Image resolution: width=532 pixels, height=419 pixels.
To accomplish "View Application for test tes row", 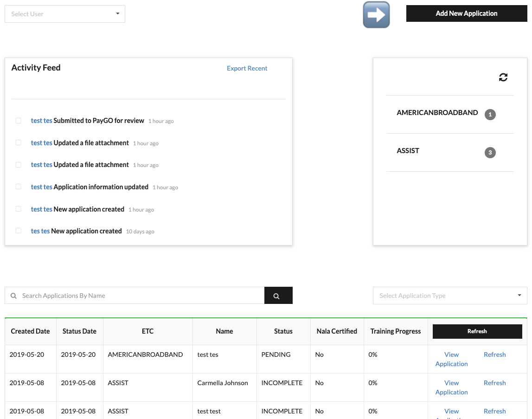I will pyautogui.click(x=451, y=359).
